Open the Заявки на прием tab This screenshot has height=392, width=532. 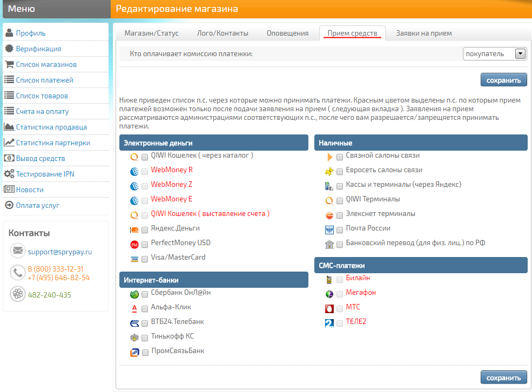point(424,33)
